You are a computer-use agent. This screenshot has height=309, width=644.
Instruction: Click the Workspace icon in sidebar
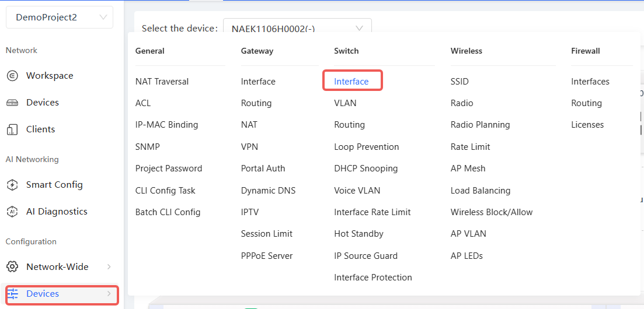(12, 76)
